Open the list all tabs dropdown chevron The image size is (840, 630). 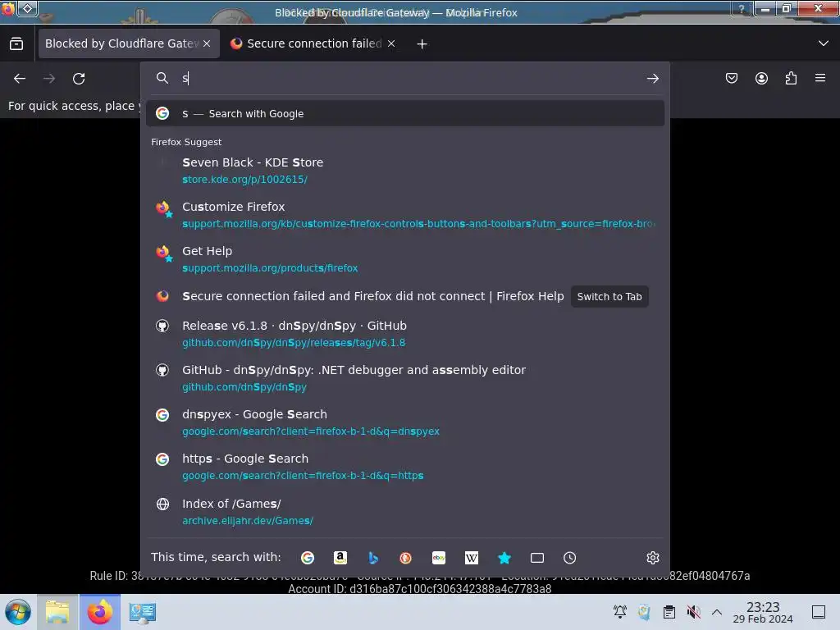pyautogui.click(x=824, y=43)
